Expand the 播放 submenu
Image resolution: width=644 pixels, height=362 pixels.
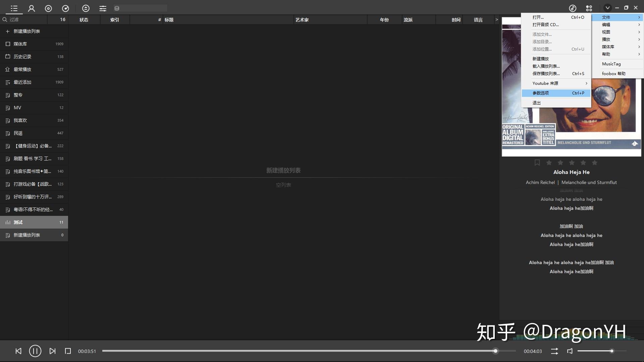606,39
